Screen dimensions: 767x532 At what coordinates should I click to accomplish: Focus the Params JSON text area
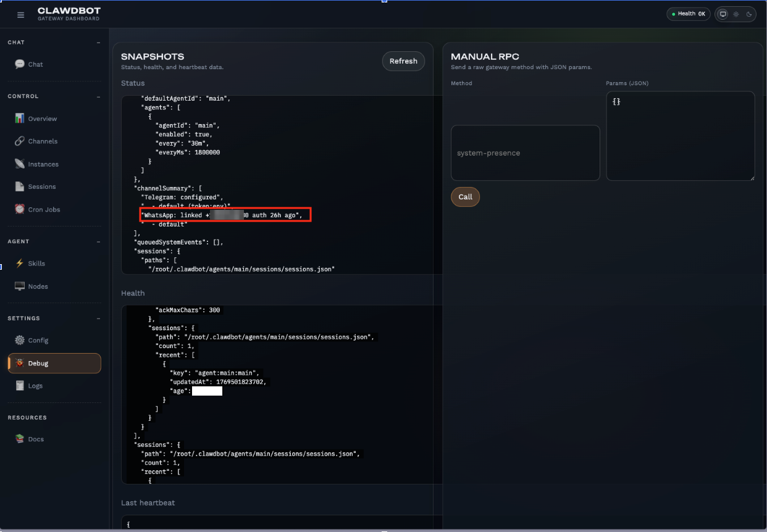(x=681, y=136)
